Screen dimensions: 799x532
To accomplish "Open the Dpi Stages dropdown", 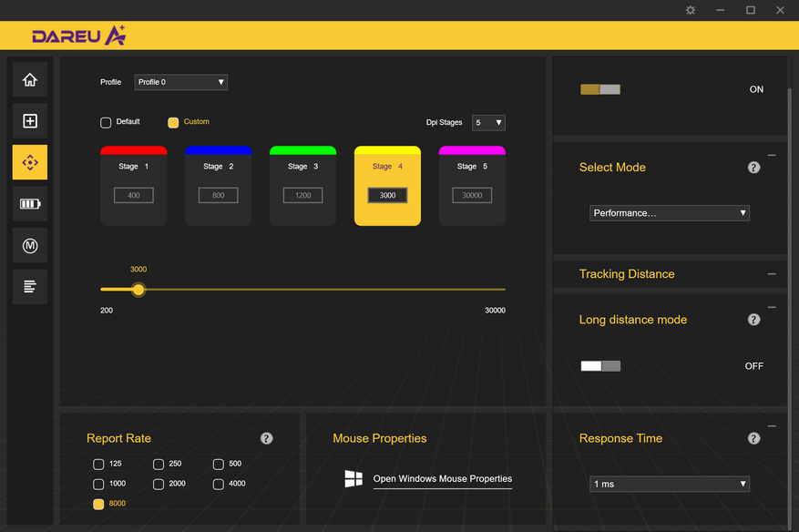I will [488, 122].
